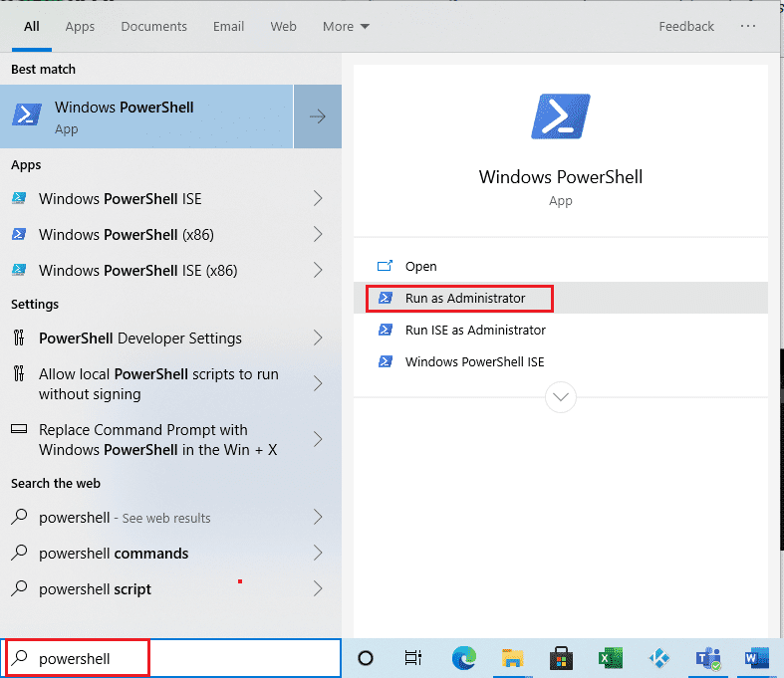The height and width of the screenshot is (678, 784).
Task: Click the Windows PowerShell ISE result icon
Action: click(x=19, y=198)
